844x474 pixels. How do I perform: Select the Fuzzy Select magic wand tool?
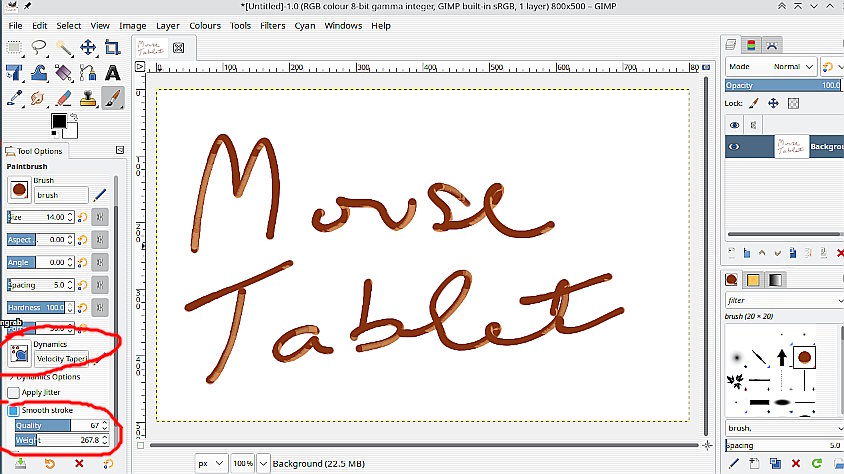tap(64, 47)
